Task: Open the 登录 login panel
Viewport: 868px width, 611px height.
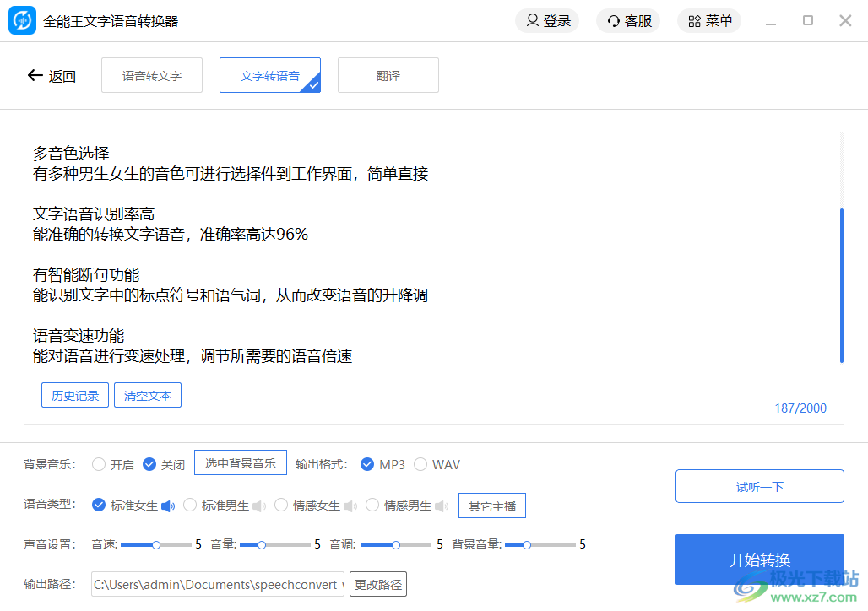Action: (547, 20)
